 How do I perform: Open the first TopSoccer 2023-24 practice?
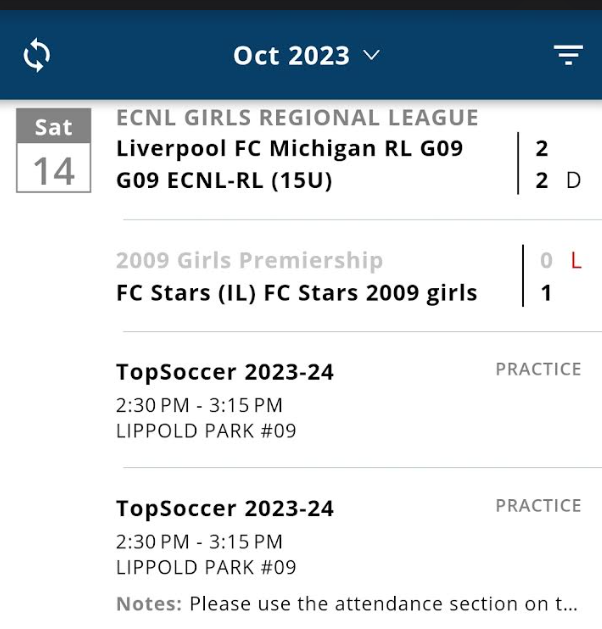point(225,373)
